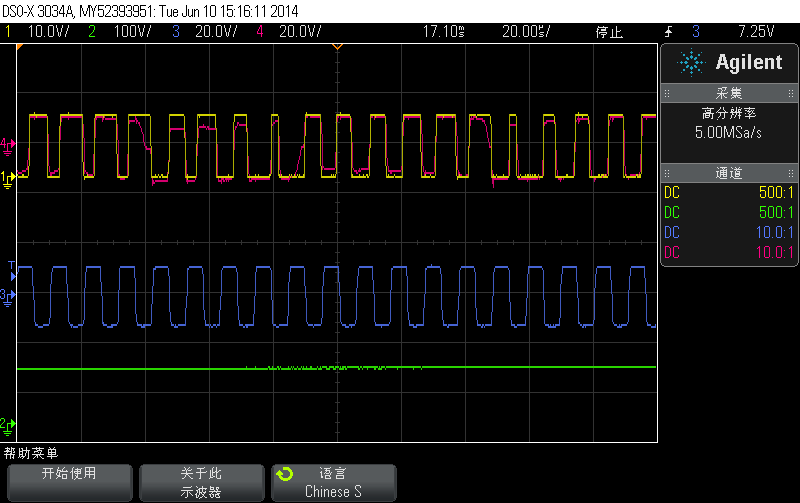Click the 7.25V trigger level value
Screen dimensions: 800x503
pos(756,32)
